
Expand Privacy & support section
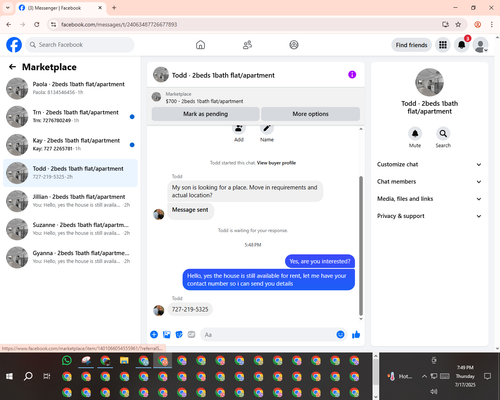[429, 216]
